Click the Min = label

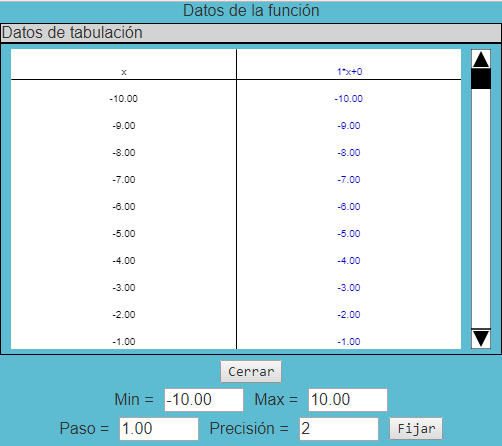point(134,399)
